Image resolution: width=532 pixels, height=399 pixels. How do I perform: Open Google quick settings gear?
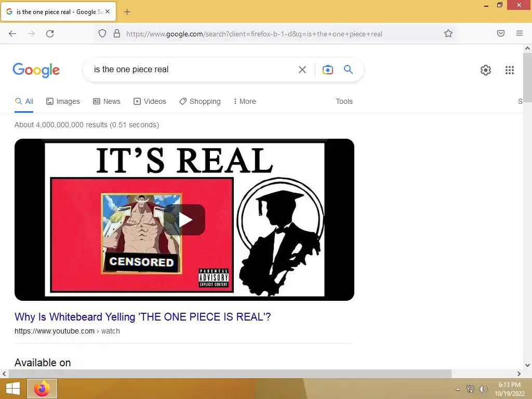(486, 70)
